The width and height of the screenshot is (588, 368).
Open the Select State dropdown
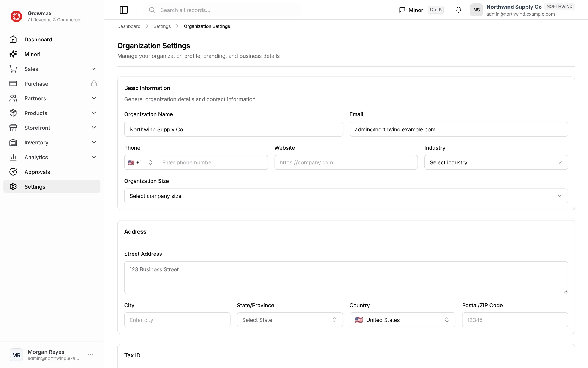(x=290, y=320)
